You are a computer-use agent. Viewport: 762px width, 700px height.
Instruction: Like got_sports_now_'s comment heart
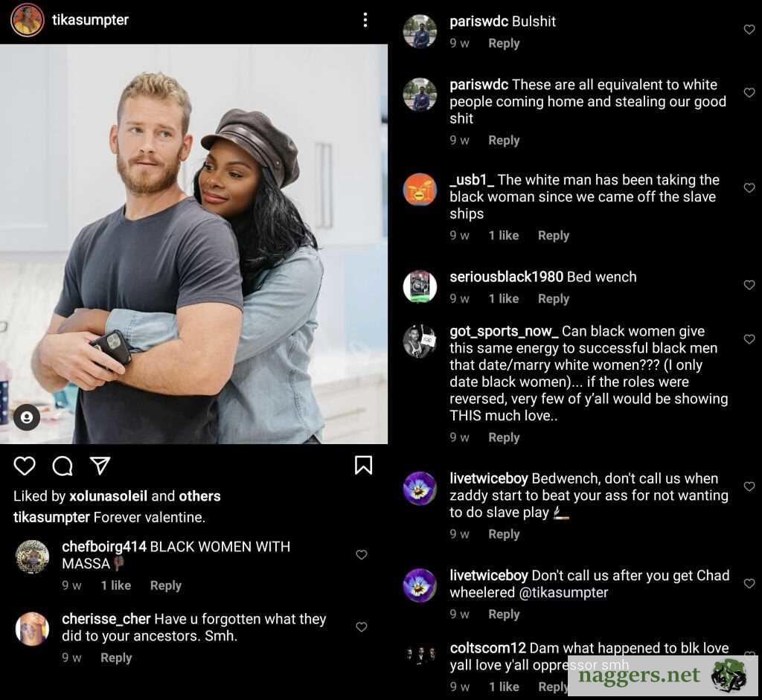pyautogui.click(x=749, y=338)
